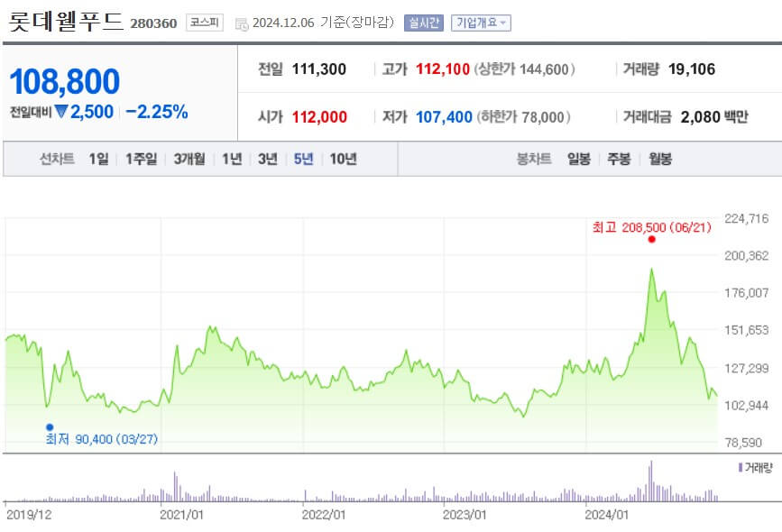
Task: Click the 2021/01 x-axis label
Action: coord(181,515)
